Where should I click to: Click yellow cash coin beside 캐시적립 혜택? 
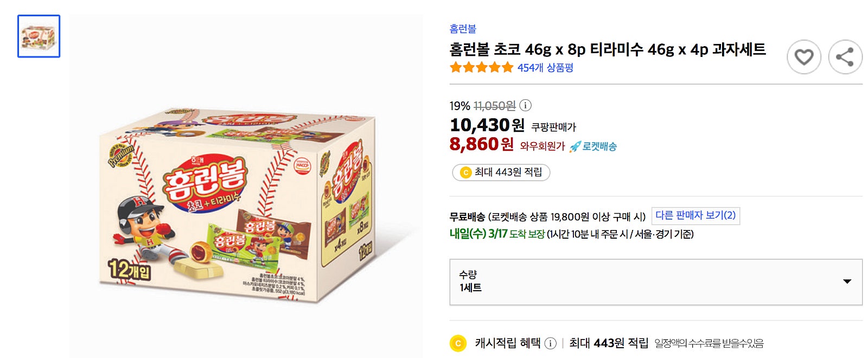pos(458,343)
